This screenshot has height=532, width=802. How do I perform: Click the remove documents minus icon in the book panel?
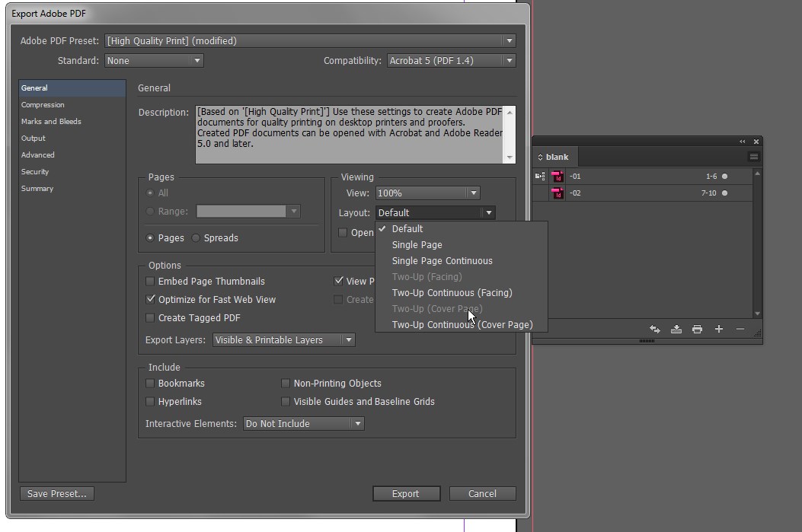(x=740, y=329)
